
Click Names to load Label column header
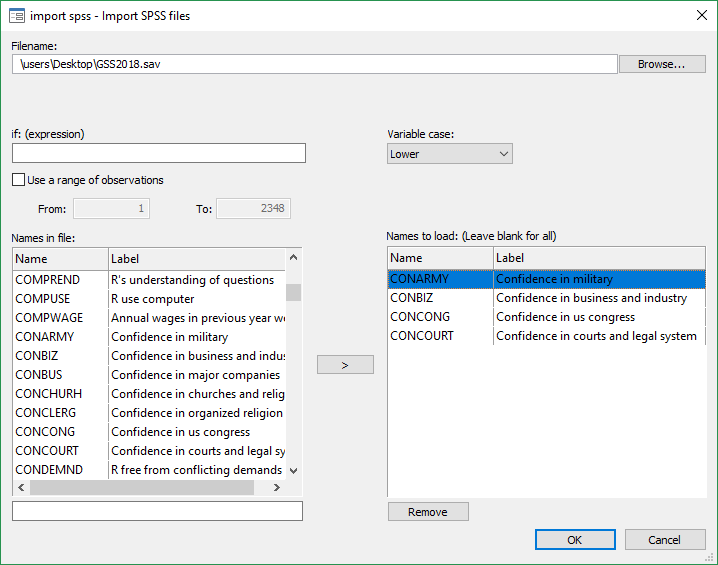pos(599,258)
